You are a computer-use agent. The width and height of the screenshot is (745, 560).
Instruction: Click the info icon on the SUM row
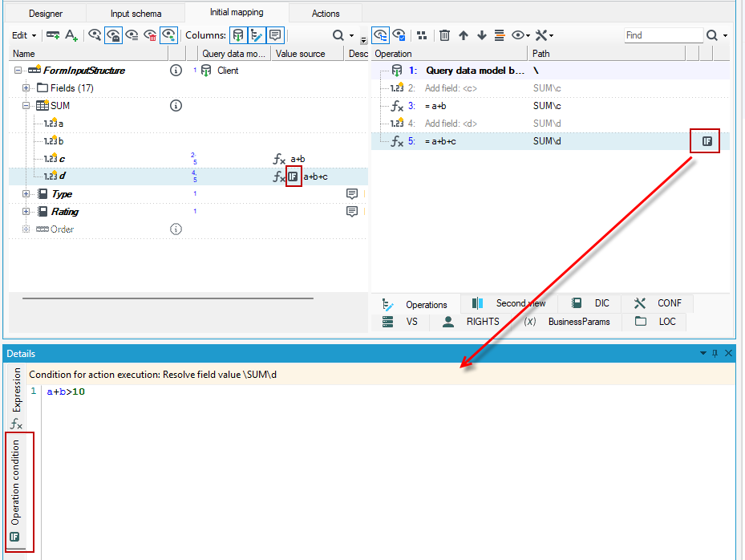176,106
